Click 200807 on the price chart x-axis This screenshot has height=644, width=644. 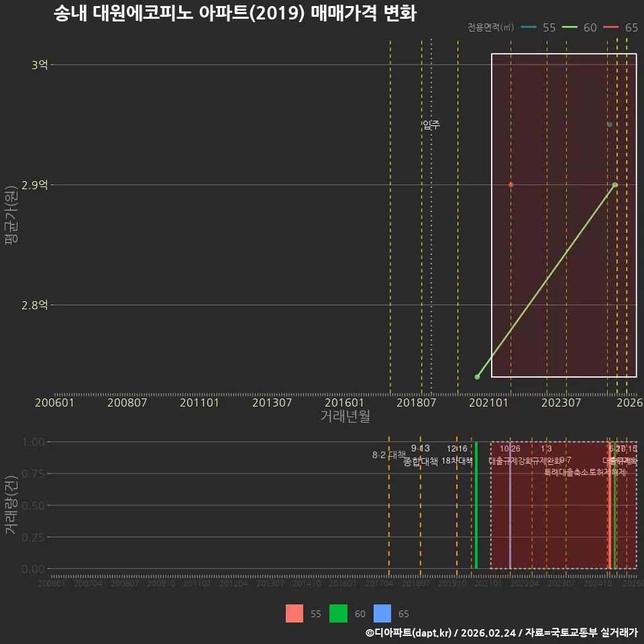click(x=127, y=402)
